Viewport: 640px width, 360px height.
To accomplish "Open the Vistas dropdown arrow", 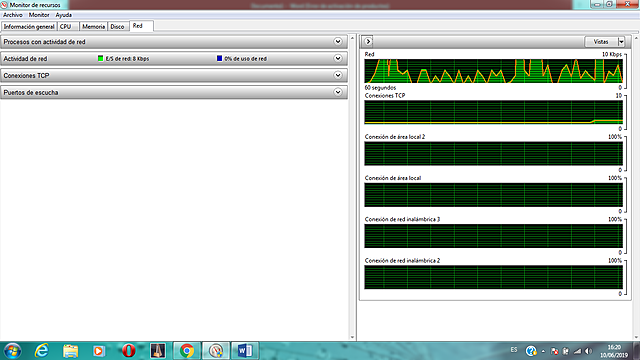I will point(621,42).
